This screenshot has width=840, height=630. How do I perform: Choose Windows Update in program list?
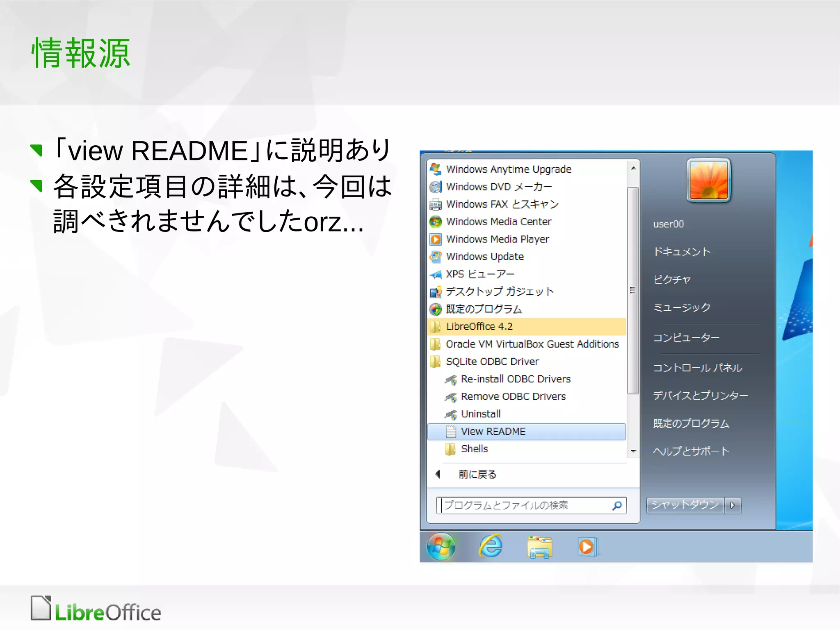[x=527, y=257]
